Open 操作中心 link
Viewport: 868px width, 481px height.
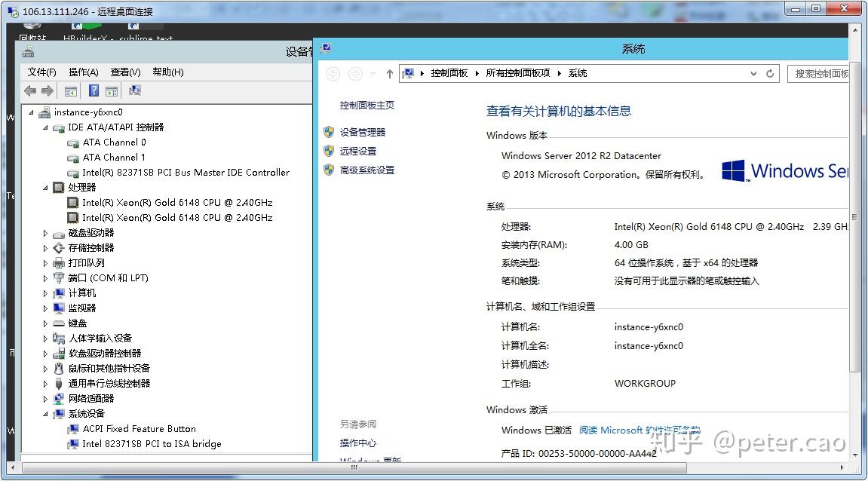358,443
